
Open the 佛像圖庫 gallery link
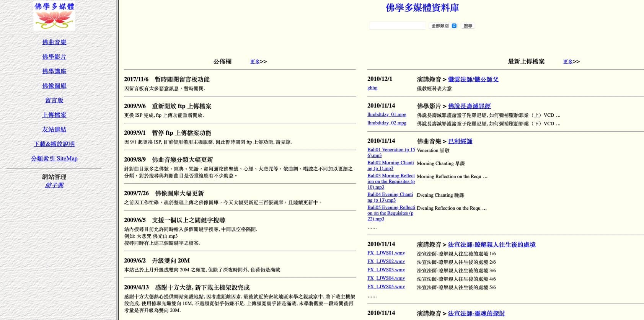pos(54,86)
